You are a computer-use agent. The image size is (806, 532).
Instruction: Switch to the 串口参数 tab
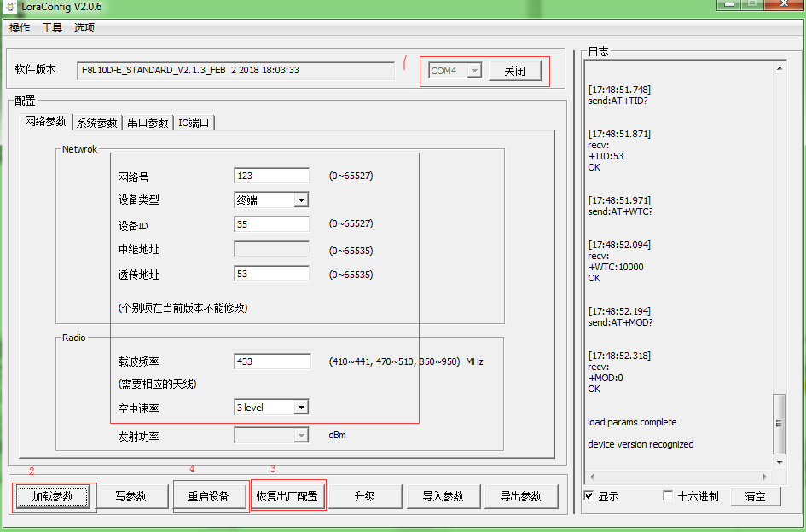148,123
